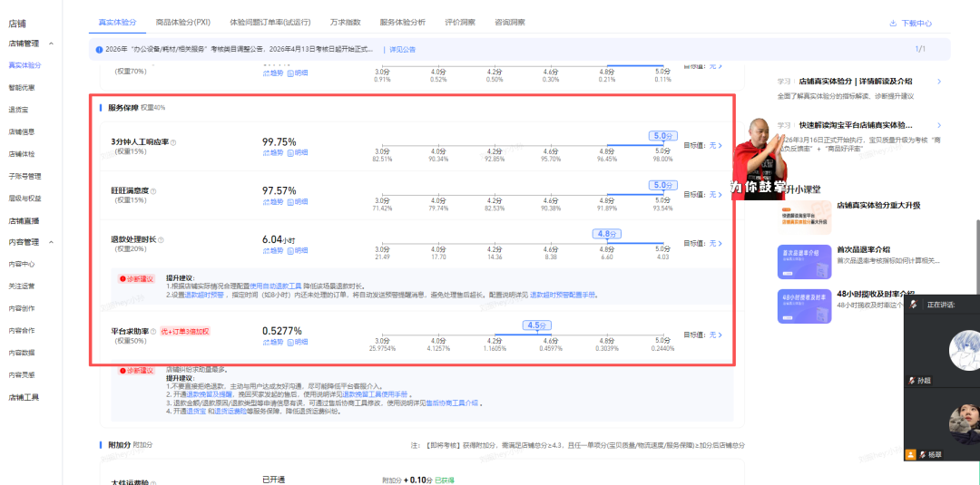Screen dimensions: 980x485
Task: Click the 5.0分 score marker for 3分钟人工响应率
Action: 662,135
